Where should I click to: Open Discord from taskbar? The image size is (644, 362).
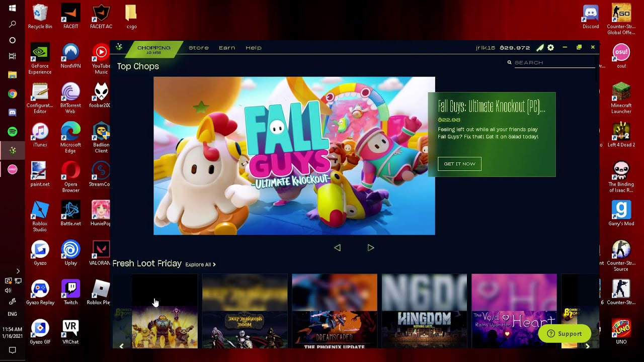click(x=13, y=113)
